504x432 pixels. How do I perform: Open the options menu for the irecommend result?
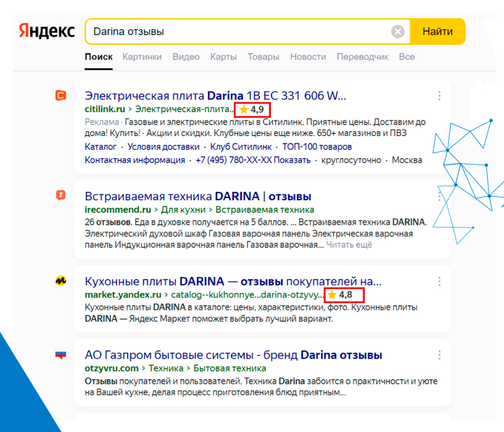(439, 196)
